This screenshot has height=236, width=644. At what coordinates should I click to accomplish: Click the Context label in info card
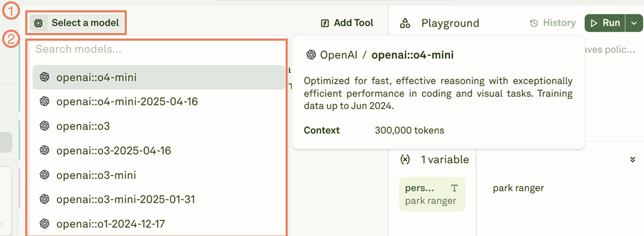pyautogui.click(x=322, y=130)
